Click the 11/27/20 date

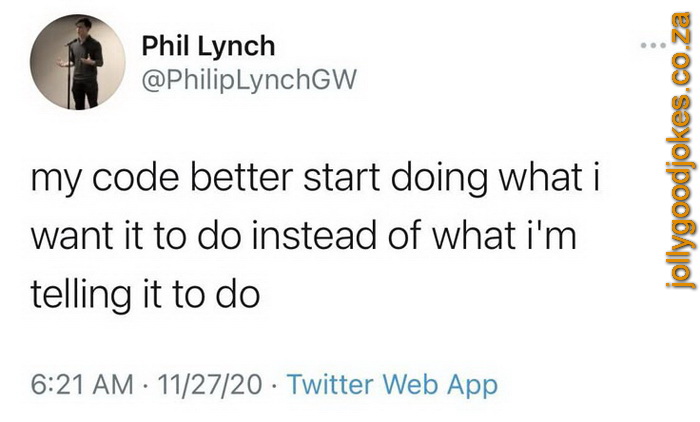click(x=209, y=384)
